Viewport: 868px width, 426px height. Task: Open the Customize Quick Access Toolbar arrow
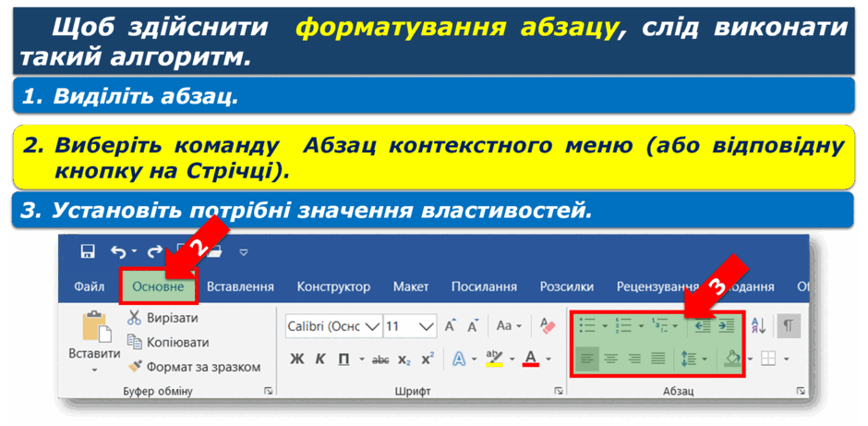[x=244, y=252]
